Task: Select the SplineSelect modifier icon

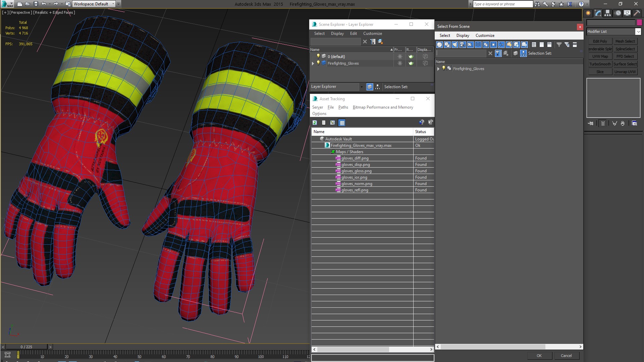Action: (626, 49)
